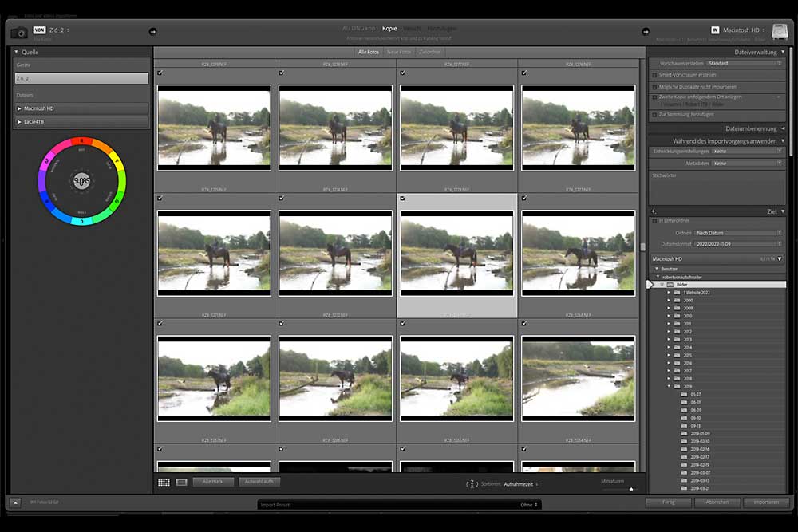Click the green G segment of color wheel
Screen dimensions: 798x532
click(x=117, y=202)
